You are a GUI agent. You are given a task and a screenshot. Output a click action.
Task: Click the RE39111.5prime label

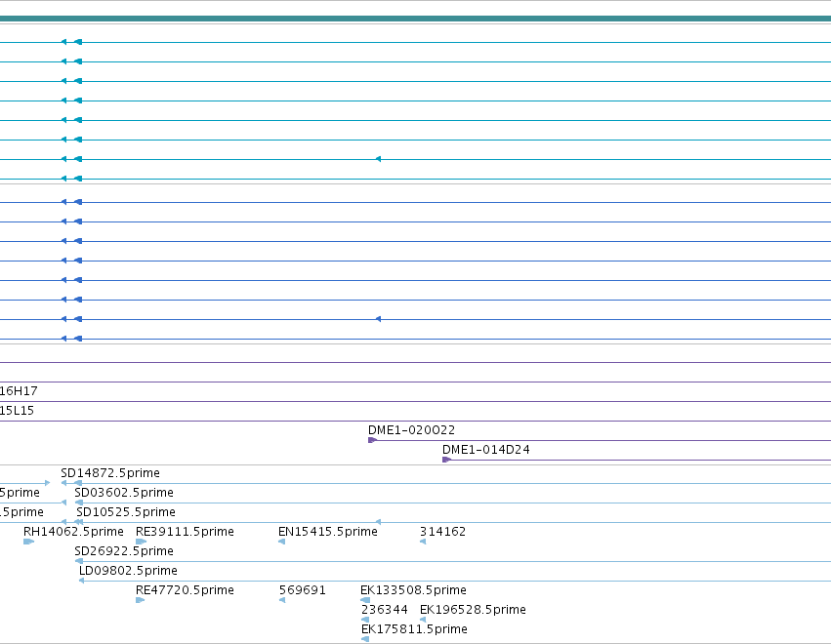click(x=185, y=532)
